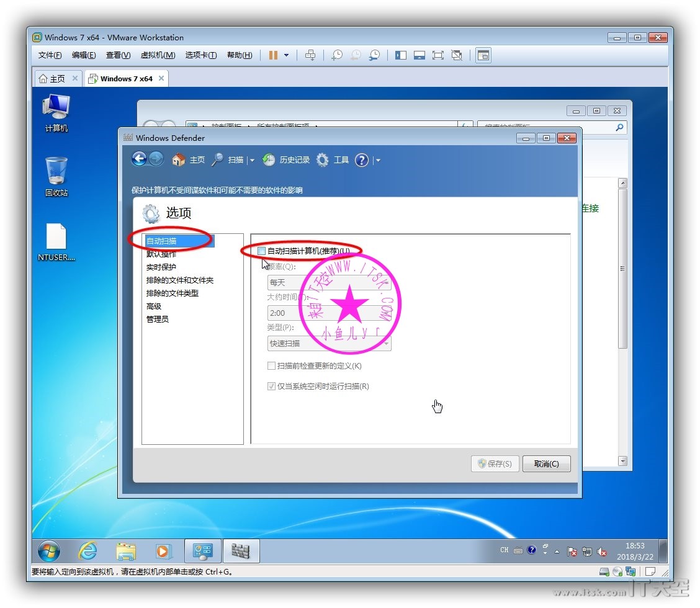This screenshot has width=700, height=608.
Task: Open the 虚拟机(M) menu in VMware
Action: click(158, 55)
